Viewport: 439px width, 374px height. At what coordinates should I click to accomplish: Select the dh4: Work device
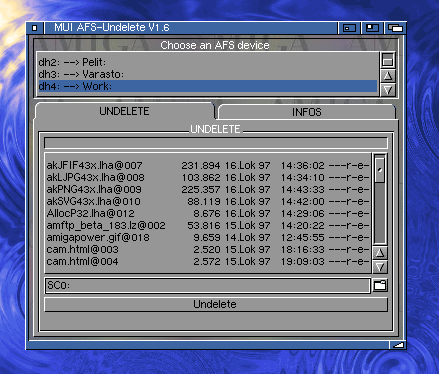[208, 86]
